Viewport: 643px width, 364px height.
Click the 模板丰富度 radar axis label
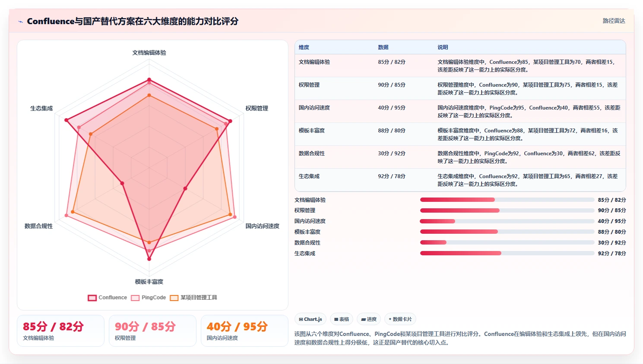click(149, 282)
